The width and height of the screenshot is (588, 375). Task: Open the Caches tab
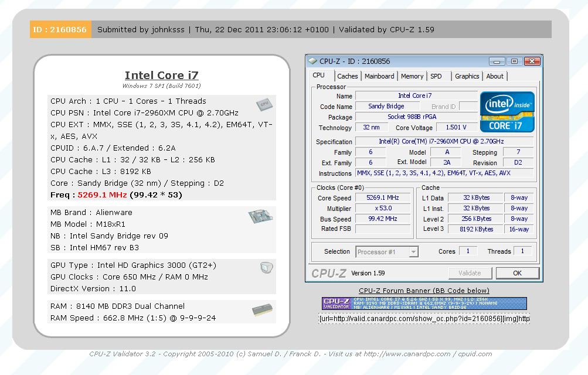click(347, 76)
